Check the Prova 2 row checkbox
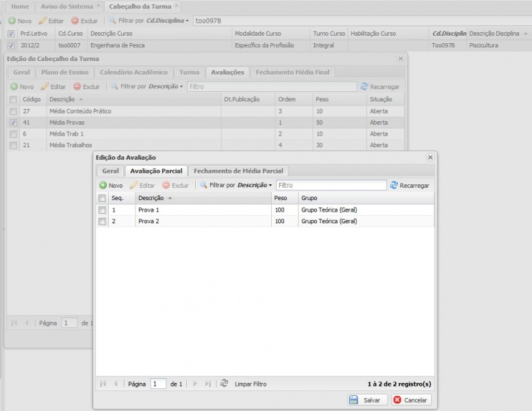532x411 pixels. click(102, 221)
